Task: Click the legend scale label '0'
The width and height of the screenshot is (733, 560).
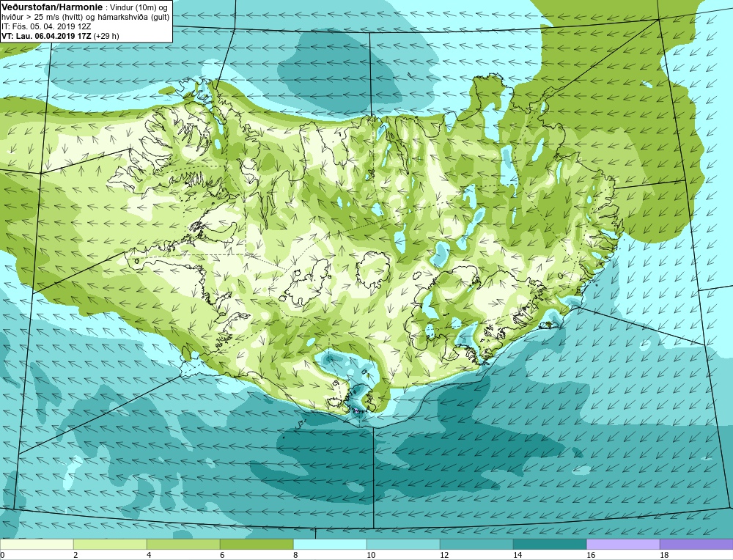Action: (2, 555)
